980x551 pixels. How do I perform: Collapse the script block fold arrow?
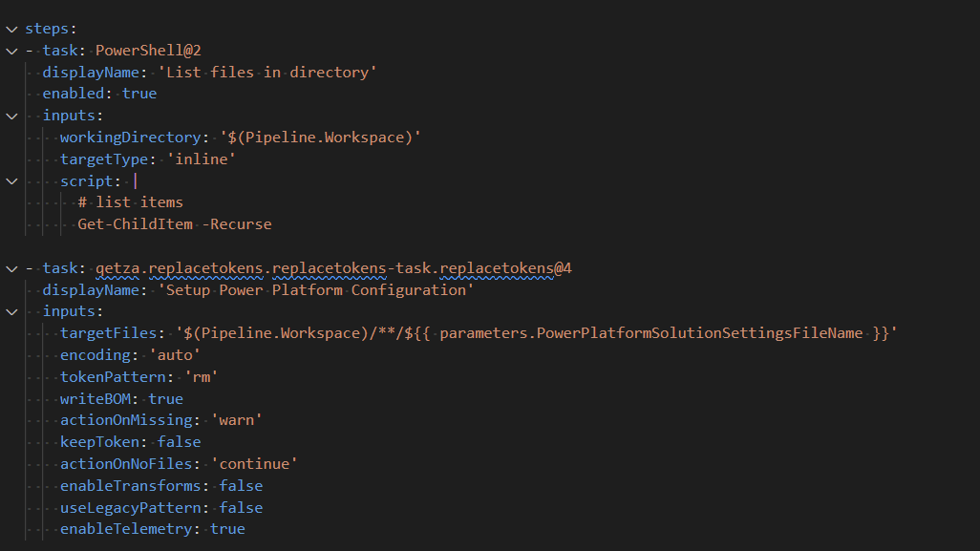[11, 180]
